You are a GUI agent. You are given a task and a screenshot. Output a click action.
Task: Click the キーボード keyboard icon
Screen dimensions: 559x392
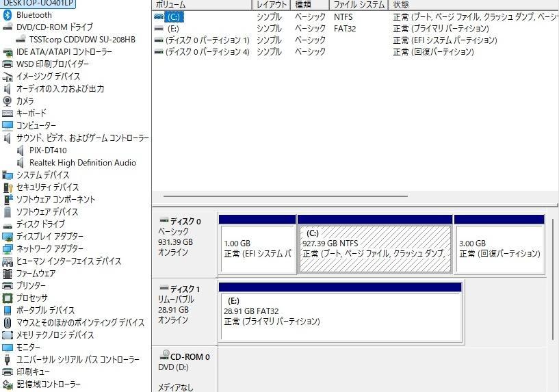click(x=7, y=114)
